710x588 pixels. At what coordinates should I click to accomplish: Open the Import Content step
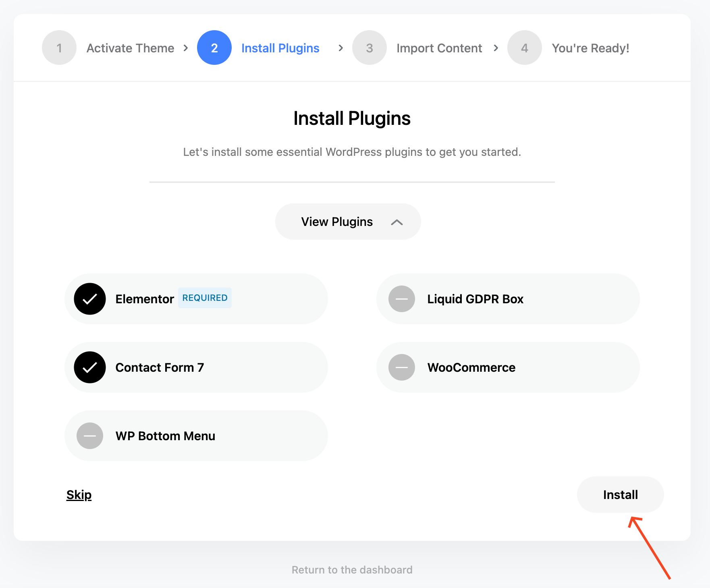(x=439, y=48)
